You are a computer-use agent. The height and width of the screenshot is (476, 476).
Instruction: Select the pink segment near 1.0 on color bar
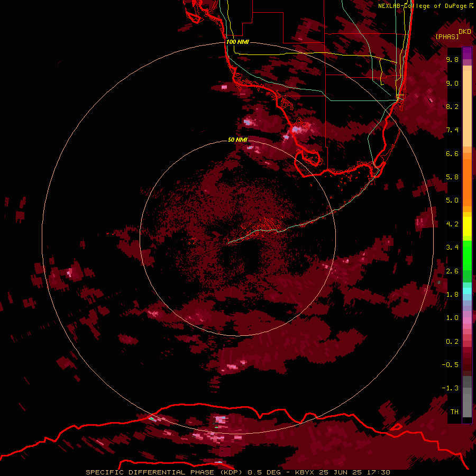click(x=467, y=319)
